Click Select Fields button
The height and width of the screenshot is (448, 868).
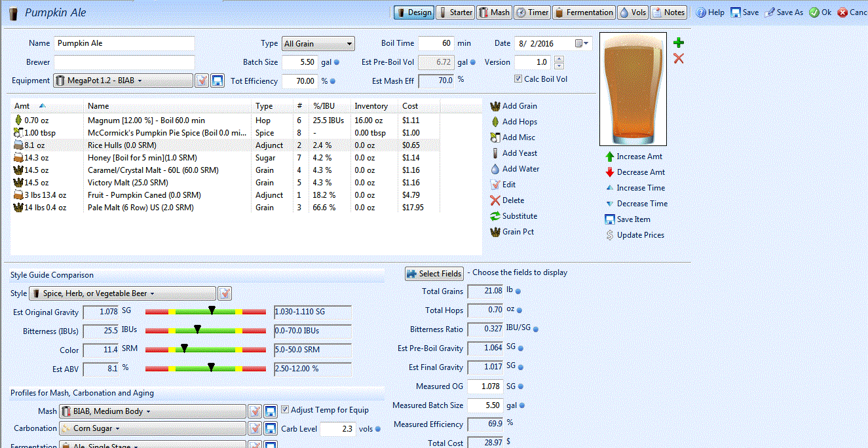point(434,273)
